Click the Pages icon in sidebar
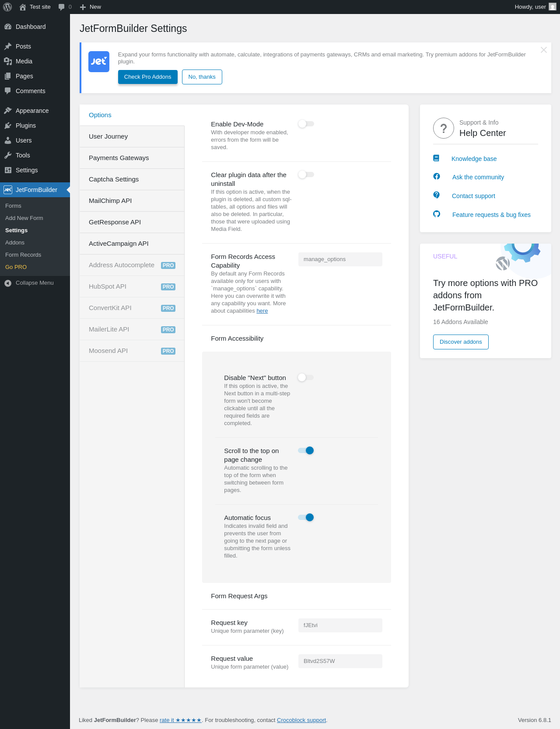 tap(8, 76)
